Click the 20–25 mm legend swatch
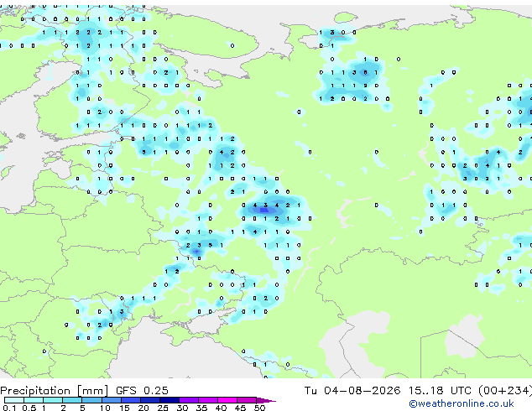 coord(150,400)
